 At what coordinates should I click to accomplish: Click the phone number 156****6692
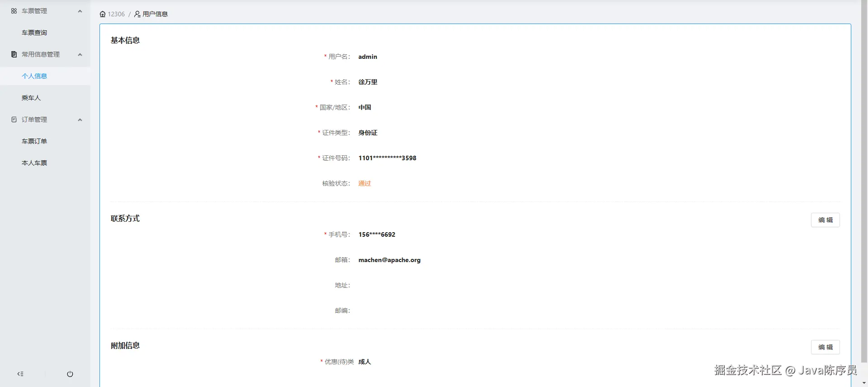click(377, 234)
